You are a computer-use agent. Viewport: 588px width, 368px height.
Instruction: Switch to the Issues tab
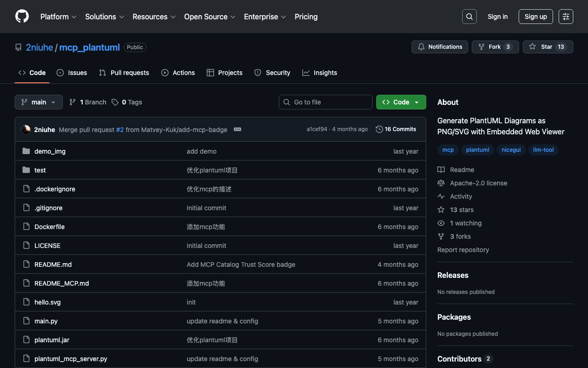point(72,73)
